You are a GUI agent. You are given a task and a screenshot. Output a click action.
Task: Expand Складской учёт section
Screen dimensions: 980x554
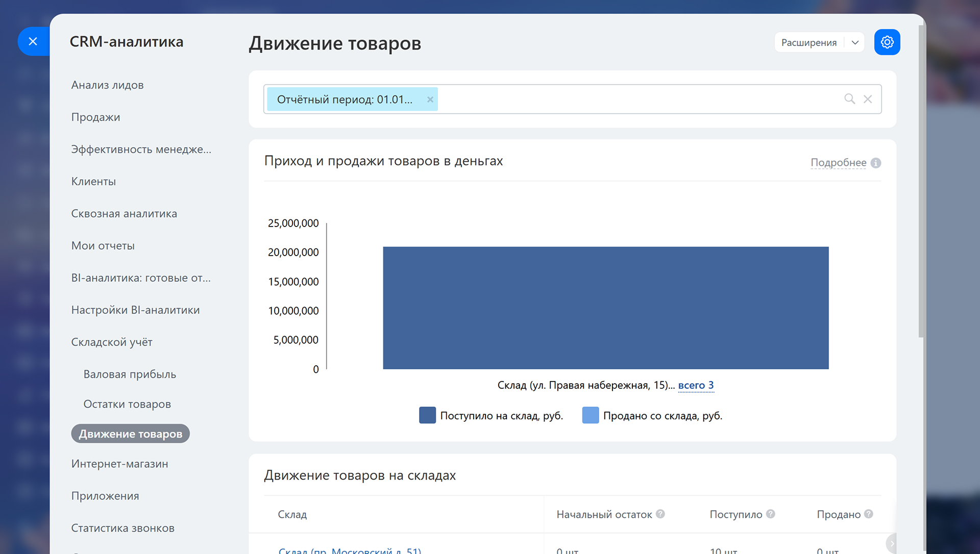(112, 342)
